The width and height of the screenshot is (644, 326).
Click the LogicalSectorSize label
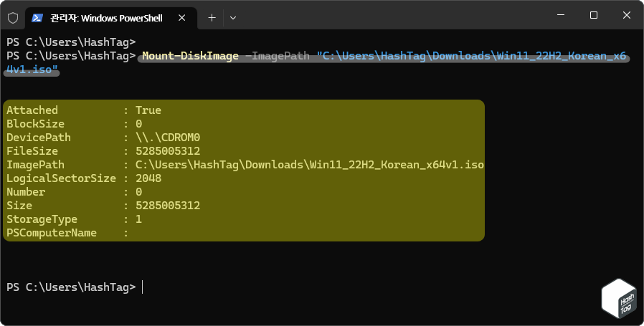[x=61, y=178]
